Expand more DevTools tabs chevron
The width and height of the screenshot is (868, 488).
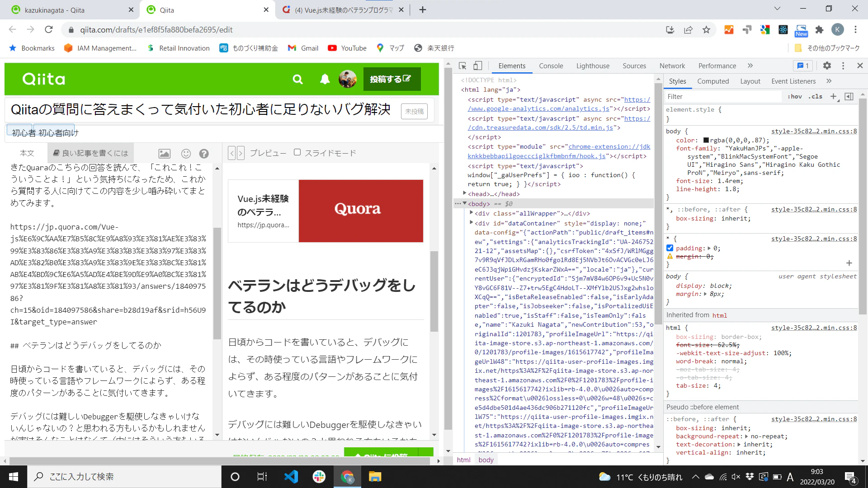coord(750,66)
